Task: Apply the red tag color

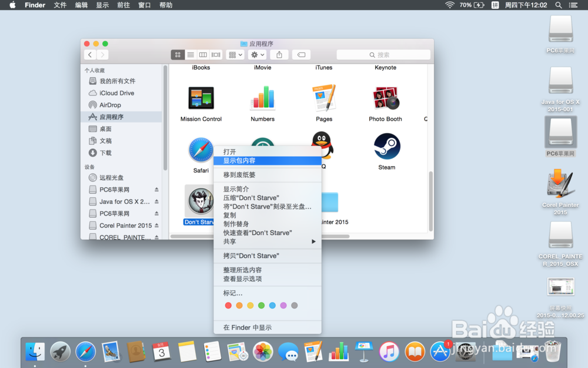Action: [228, 306]
